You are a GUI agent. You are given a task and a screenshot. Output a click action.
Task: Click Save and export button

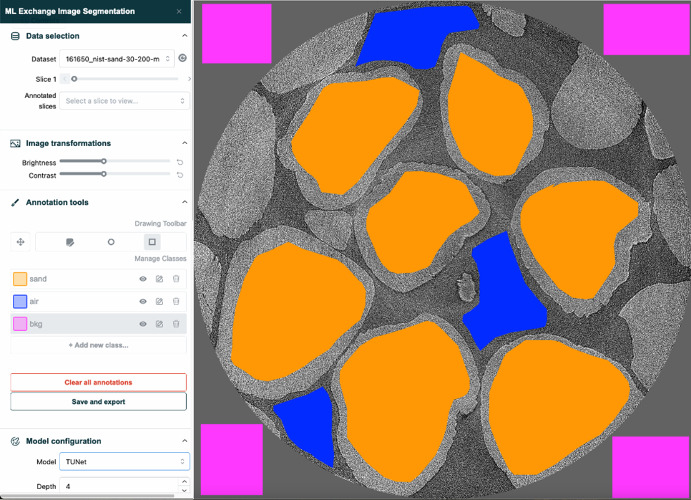coord(98,401)
